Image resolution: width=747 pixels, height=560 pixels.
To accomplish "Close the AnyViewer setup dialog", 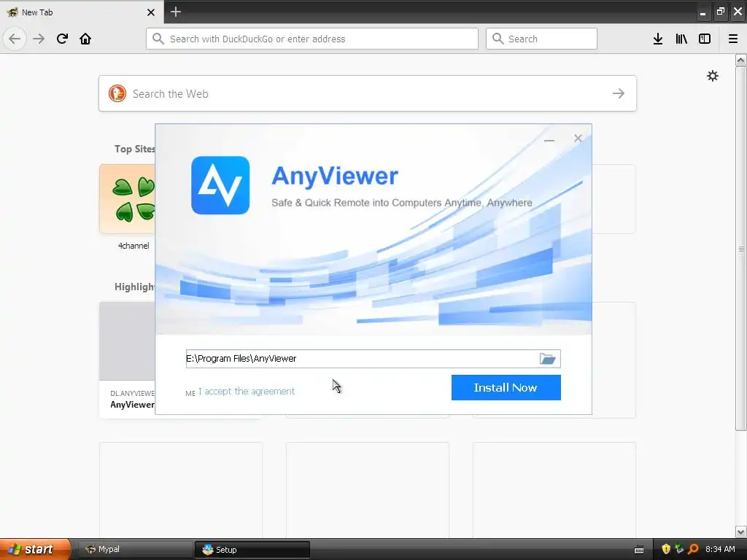I will coord(578,138).
